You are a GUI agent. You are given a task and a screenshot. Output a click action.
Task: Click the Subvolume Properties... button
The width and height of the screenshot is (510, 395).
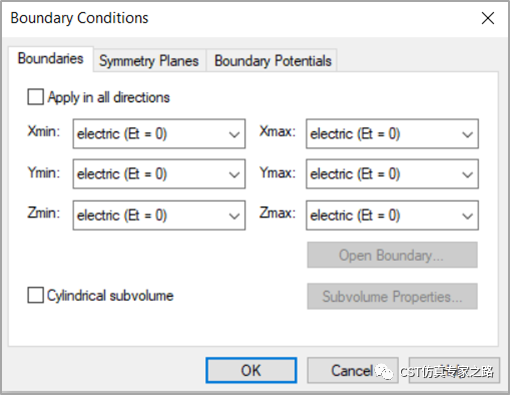(392, 296)
